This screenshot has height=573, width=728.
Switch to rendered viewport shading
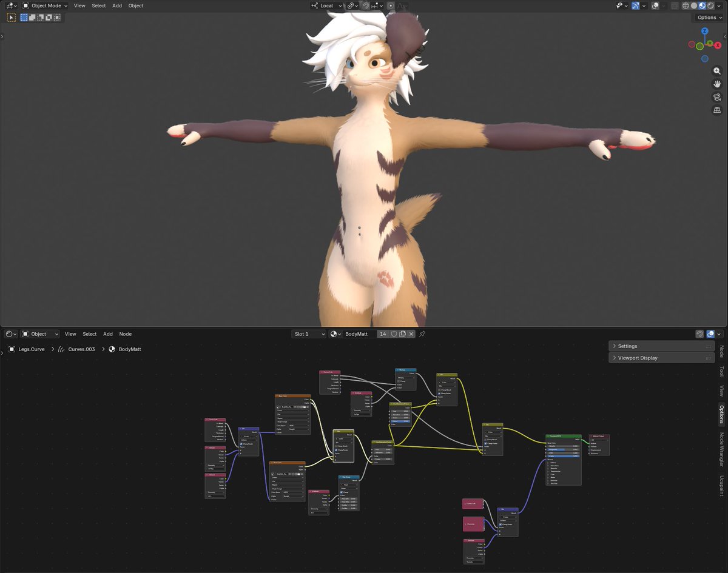click(x=710, y=5)
